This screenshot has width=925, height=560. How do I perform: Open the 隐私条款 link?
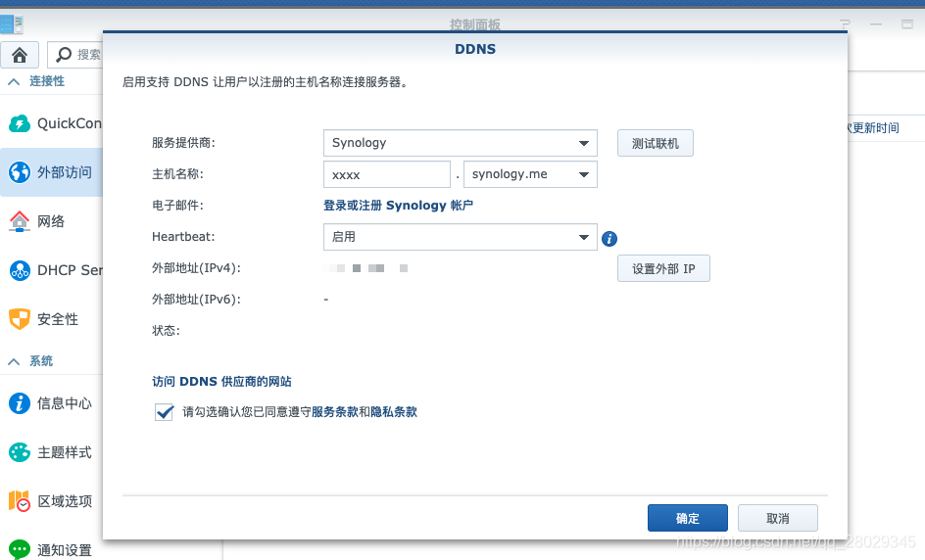(x=394, y=412)
